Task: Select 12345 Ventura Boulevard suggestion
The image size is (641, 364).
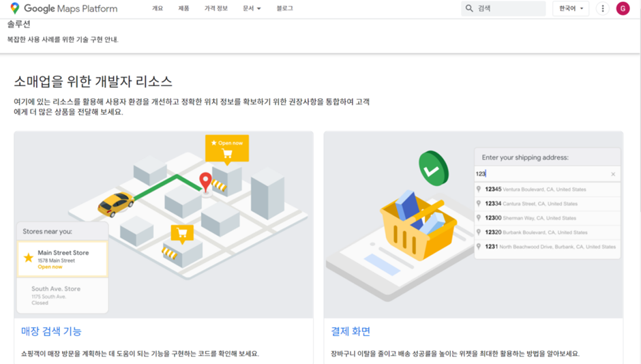Action: pyautogui.click(x=547, y=189)
